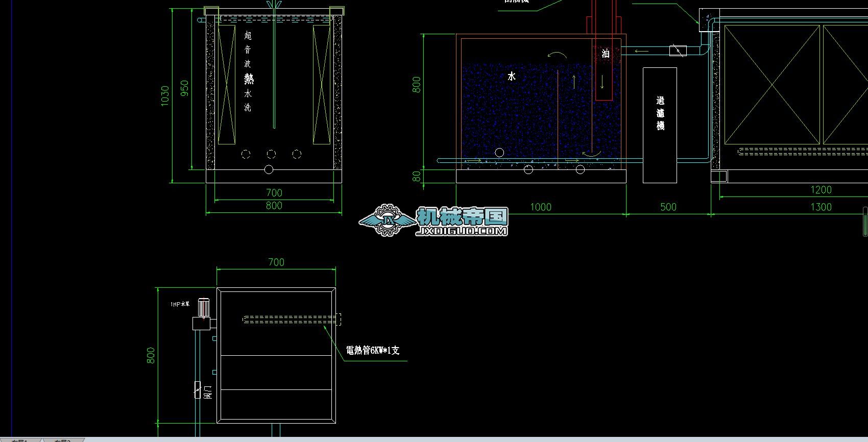The height and width of the screenshot is (442, 868).
Task: Click the 950 height dimension text
Action: 184,88
